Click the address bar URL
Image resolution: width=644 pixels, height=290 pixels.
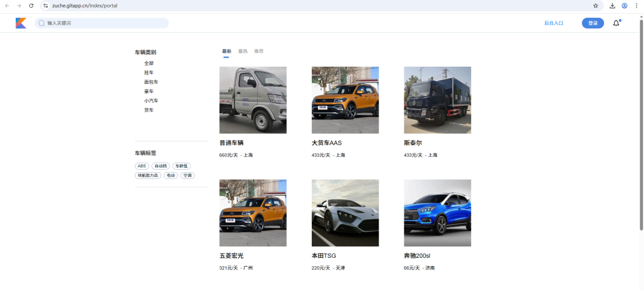[x=85, y=6]
